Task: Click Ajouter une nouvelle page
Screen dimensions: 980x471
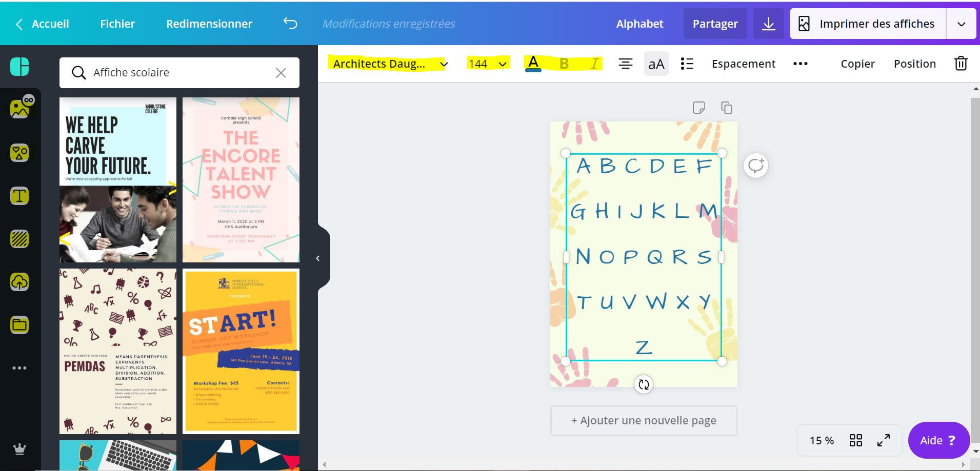Action: (x=644, y=421)
